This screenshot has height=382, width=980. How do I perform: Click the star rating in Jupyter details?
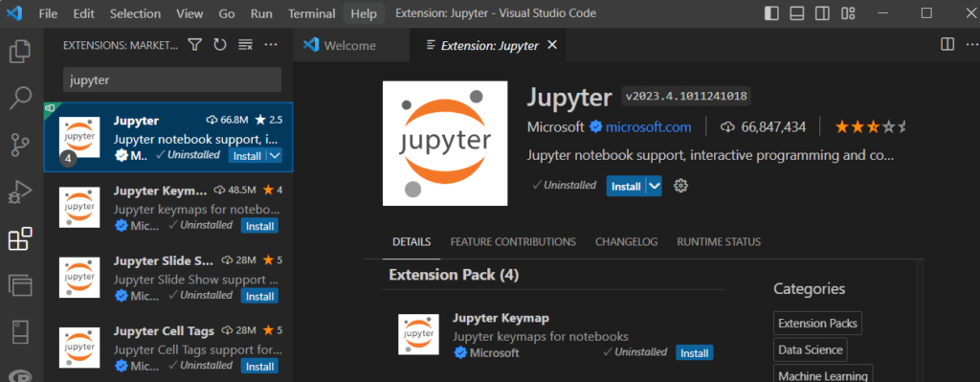pos(870,127)
